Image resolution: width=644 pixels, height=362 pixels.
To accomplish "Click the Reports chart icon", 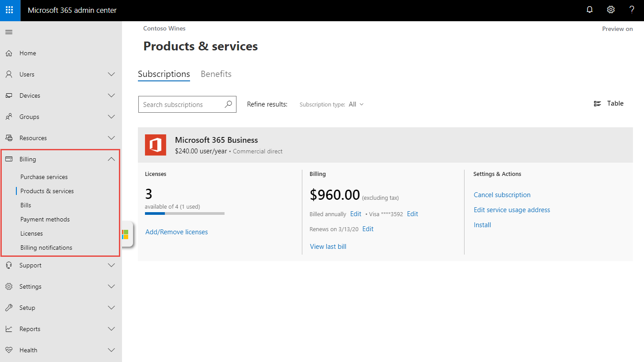I will (9, 329).
